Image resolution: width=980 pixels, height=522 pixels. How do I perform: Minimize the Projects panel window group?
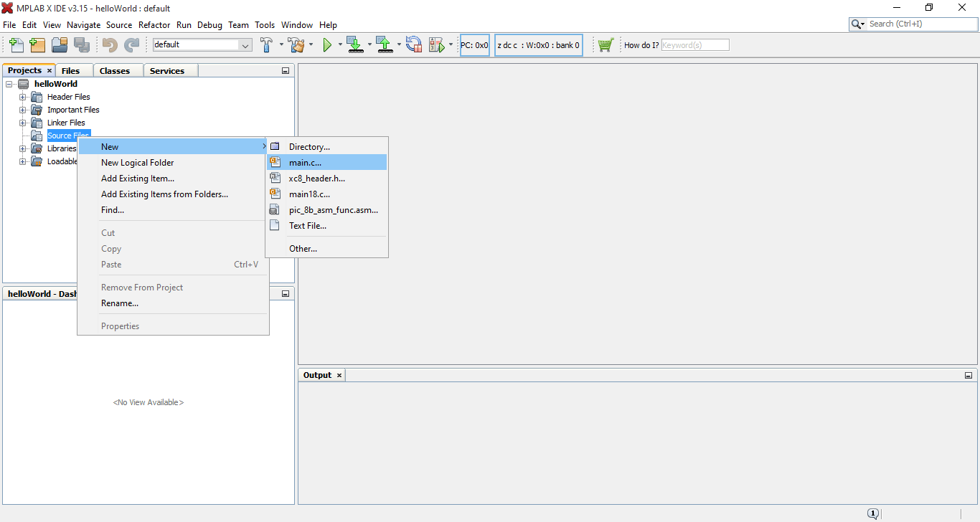(x=286, y=71)
